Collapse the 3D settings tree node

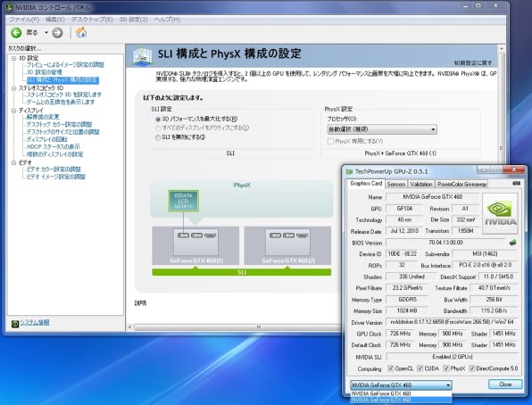[14, 58]
